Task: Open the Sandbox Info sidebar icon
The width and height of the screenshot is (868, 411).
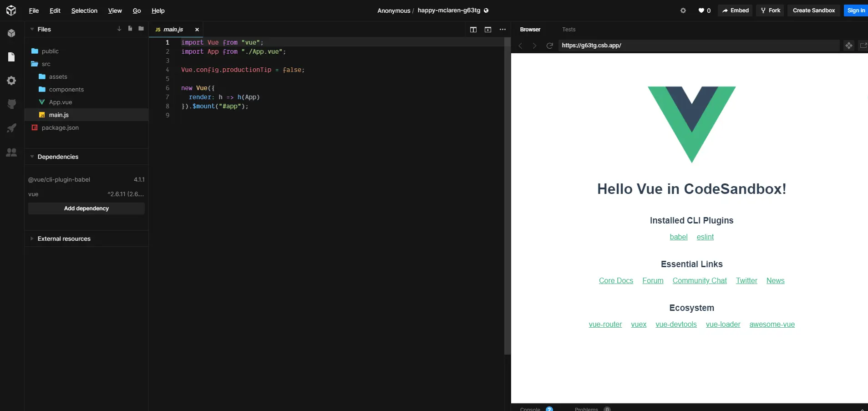Action: pos(11,33)
